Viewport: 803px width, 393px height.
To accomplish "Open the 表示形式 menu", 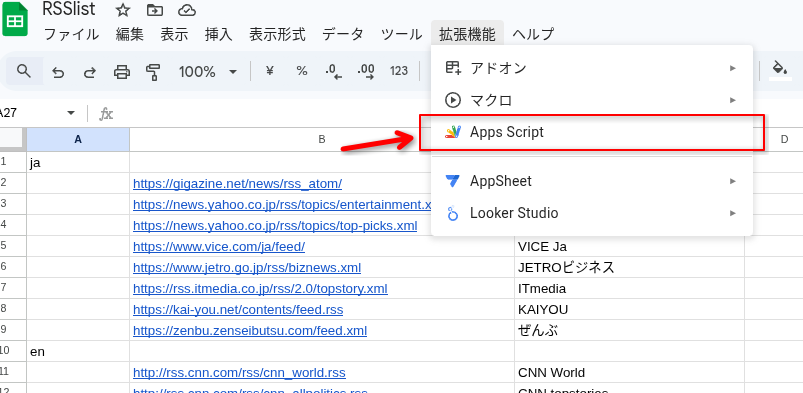I will (x=277, y=34).
